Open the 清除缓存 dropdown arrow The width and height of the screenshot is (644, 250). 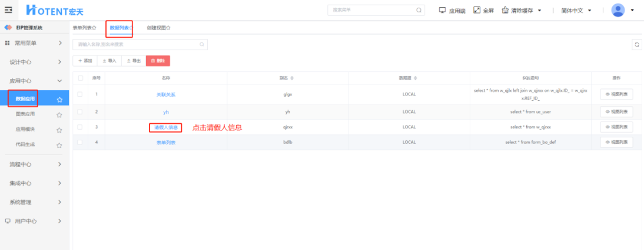point(539,10)
